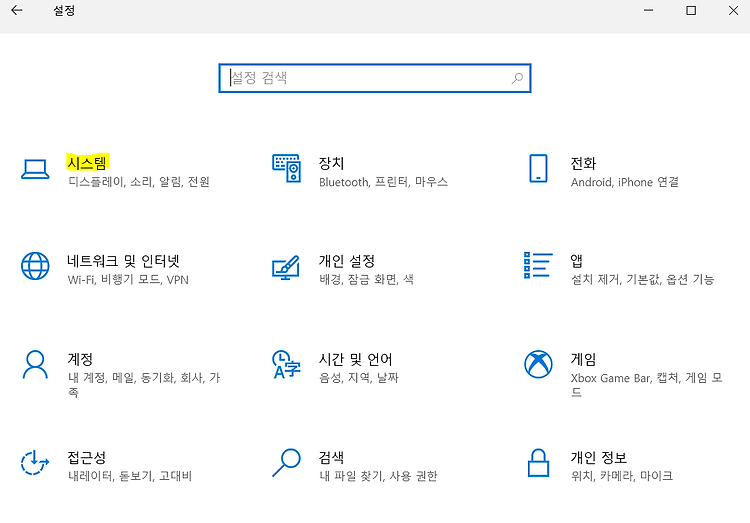Click the 개인 설정 paintbrush icon
This screenshot has height=523, width=750.
pos(286,267)
